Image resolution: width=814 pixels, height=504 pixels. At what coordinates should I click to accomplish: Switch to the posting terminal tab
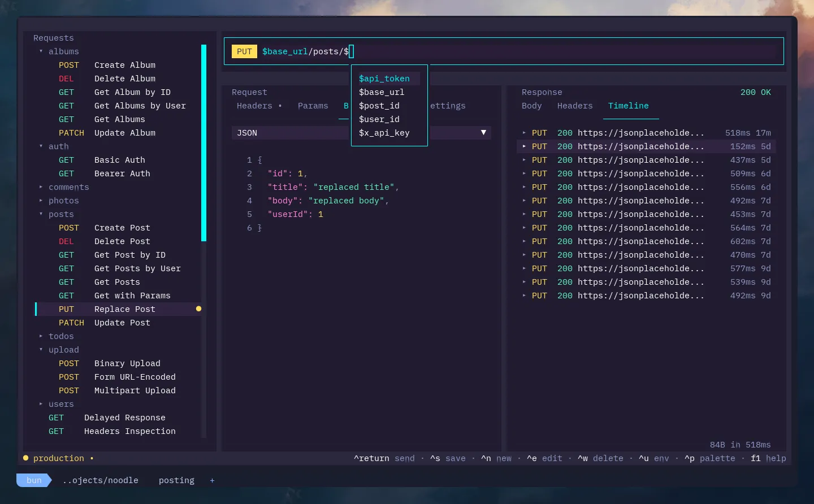tap(176, 480)
